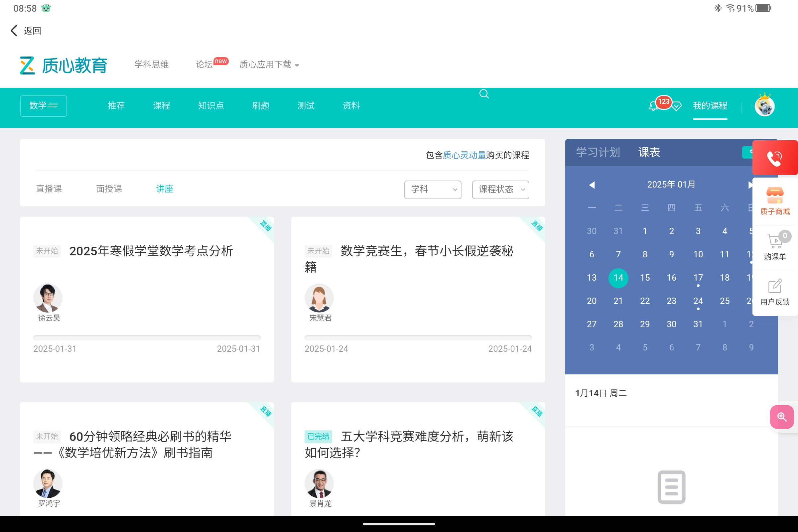Expand the 课程状态 dropdown
The height and width of the screenshot is (532, 798).
pyautogui.click(x=500, y=189)
